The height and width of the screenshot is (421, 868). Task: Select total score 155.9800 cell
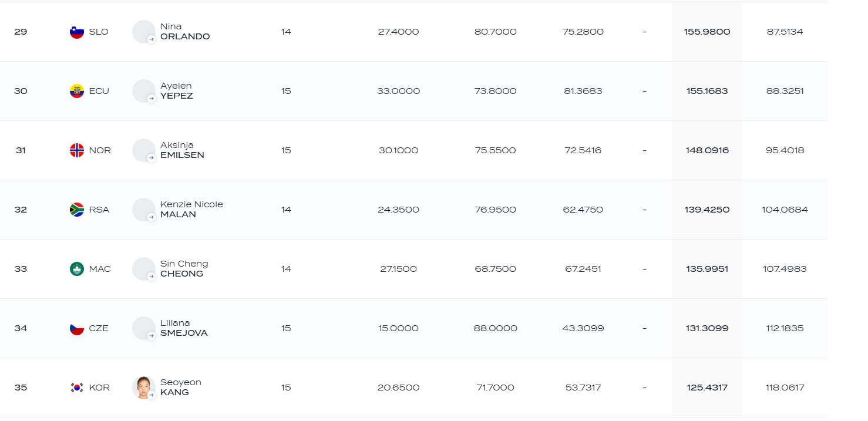(x=707, y=32)
